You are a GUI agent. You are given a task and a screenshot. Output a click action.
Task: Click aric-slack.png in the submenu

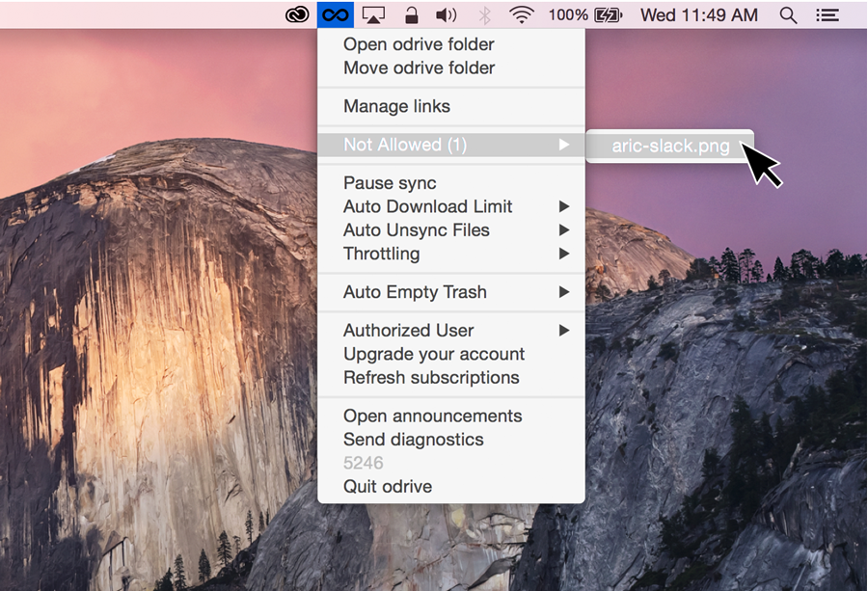[670, 147]
